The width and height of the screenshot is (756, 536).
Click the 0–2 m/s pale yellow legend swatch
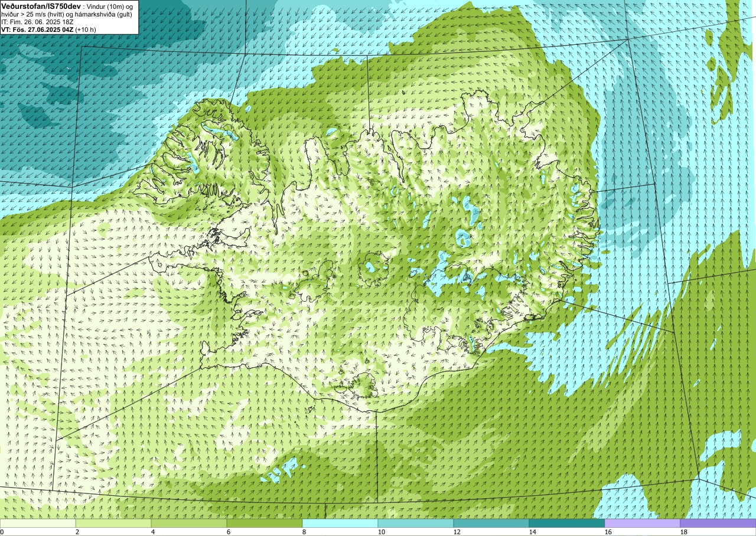click(38, 523)
